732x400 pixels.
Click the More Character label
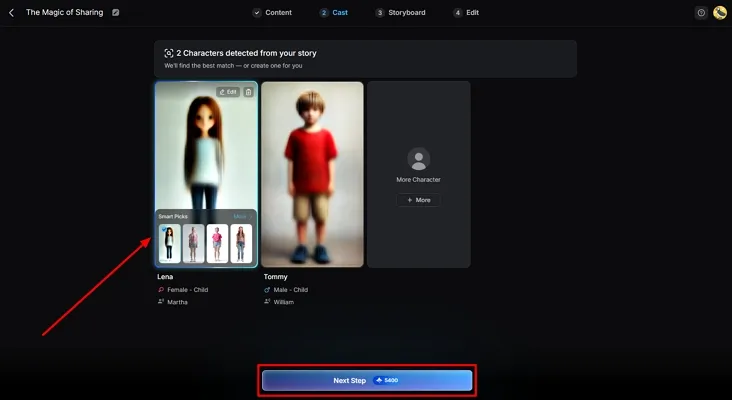[x=418, y=180]
